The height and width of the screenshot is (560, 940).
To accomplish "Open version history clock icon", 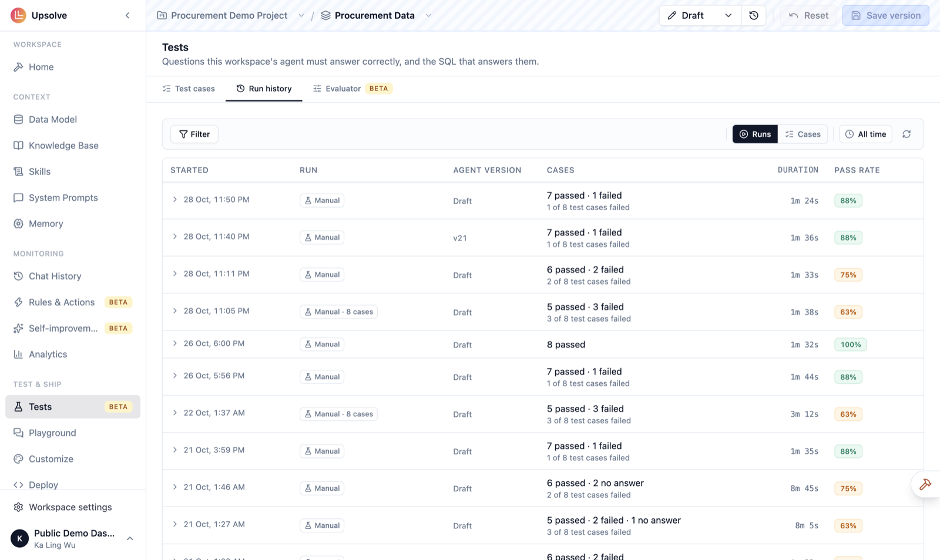I will pos(754,15).
